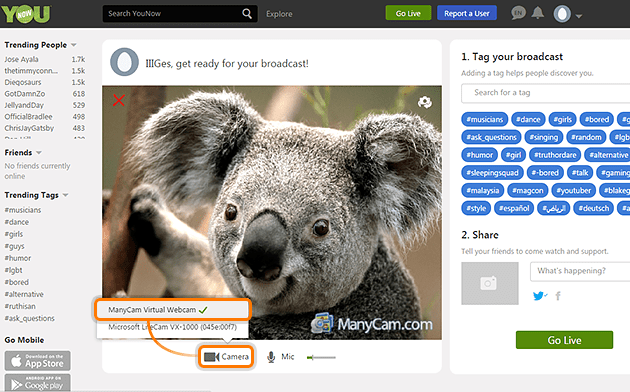630x392 pixels.
Task: Click the What's happening text box
Action: 580,271
